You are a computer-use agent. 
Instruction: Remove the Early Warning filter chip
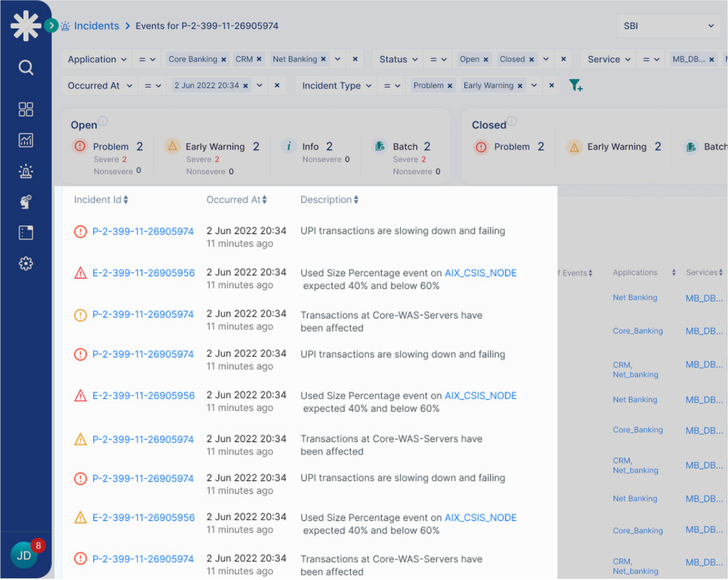coord(520,86)
